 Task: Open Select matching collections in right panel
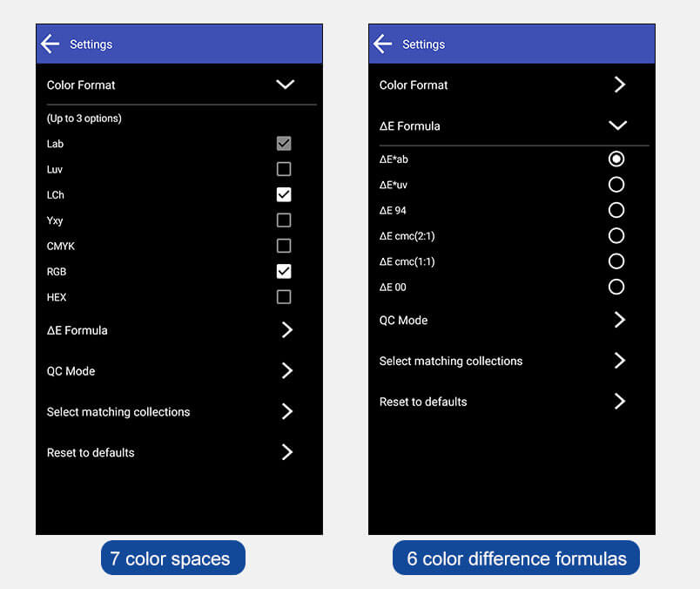pos(512,361)
